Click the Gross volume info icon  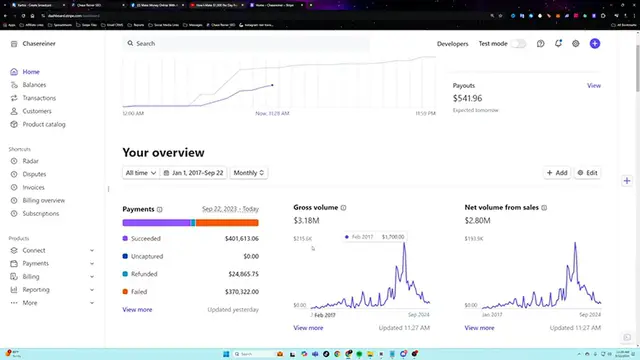click(343, 208)
